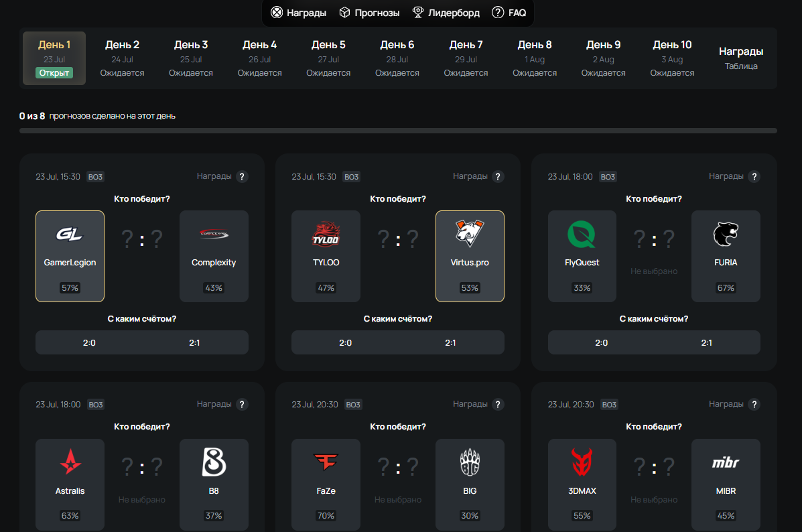Viewport: 802px width, 532px height.
Task: Pick Astralis as winner
Action: [70, 484]
